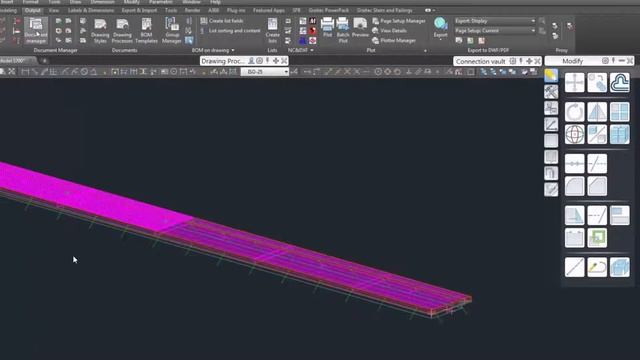The width and height of the screenshot is (640, 360).
Task: Select the green nested squares tool
Action: point(597,238)
